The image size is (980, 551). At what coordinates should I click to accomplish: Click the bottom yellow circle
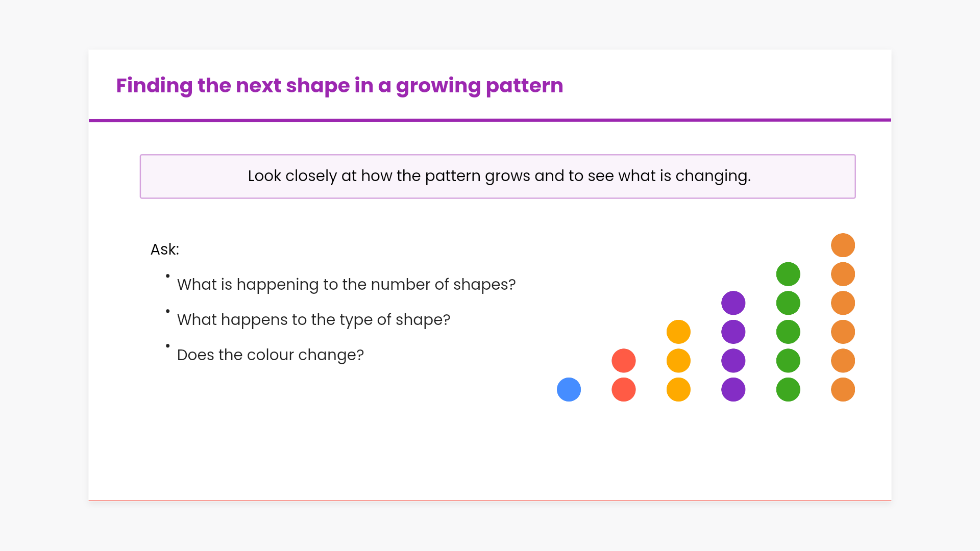[x=678, y=390]
